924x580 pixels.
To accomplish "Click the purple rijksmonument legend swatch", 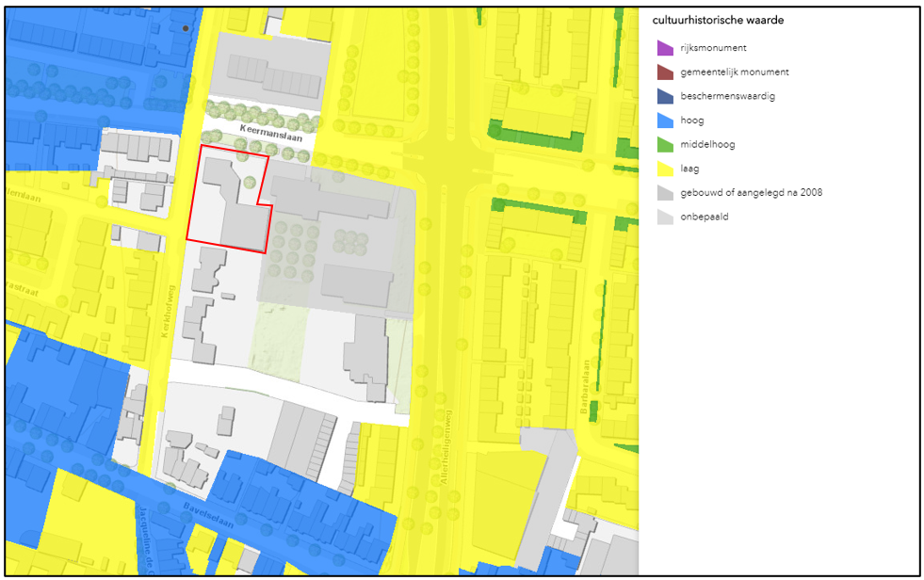I will coord(665,48).
